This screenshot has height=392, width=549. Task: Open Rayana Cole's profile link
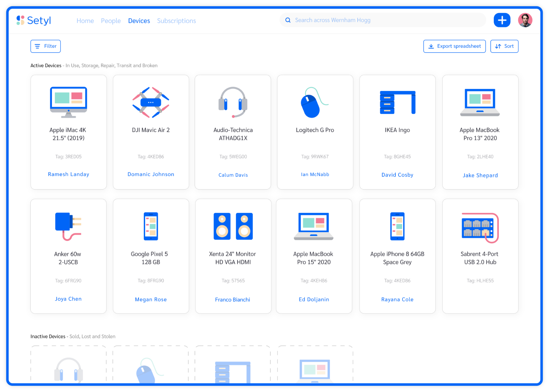397,299
